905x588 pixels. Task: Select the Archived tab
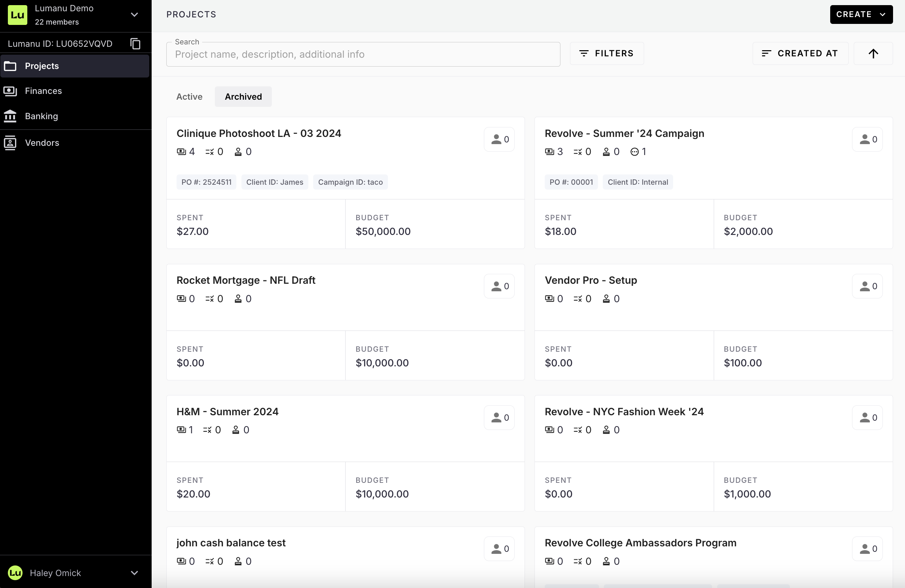(x=243, y=97)
